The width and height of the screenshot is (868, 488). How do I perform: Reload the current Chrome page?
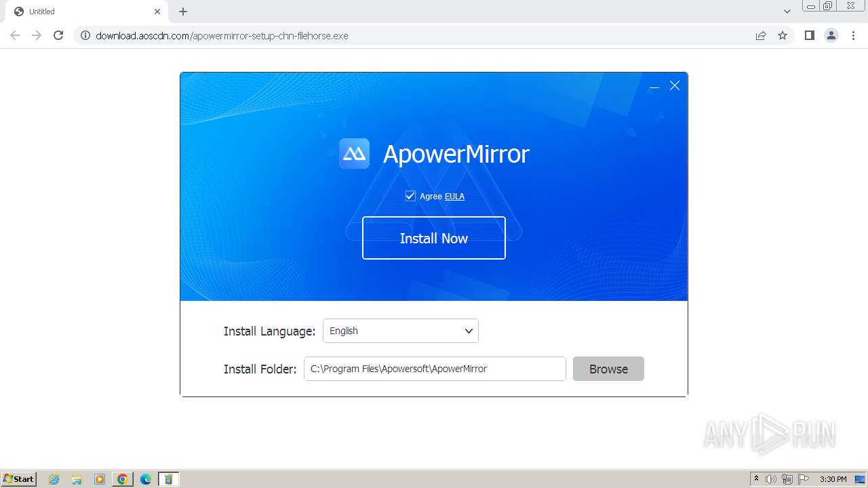click(x=58, y=35)
